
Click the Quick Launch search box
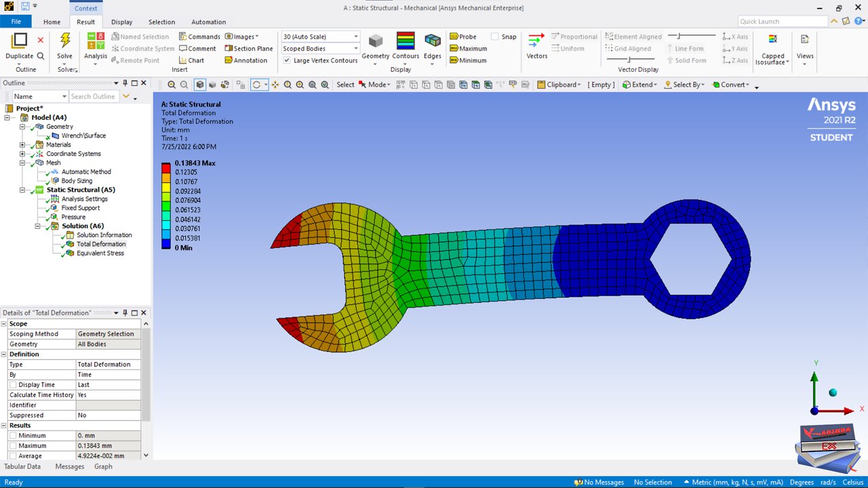[783, 22]
